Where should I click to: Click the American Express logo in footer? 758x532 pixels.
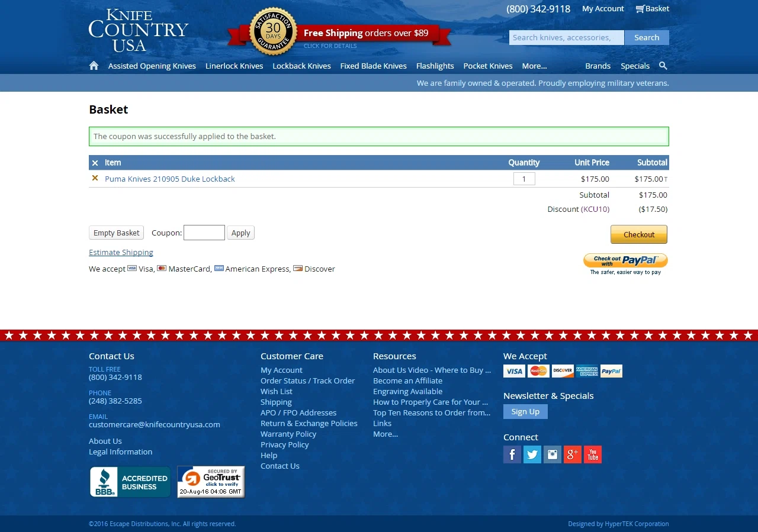[x=587, y=371]
